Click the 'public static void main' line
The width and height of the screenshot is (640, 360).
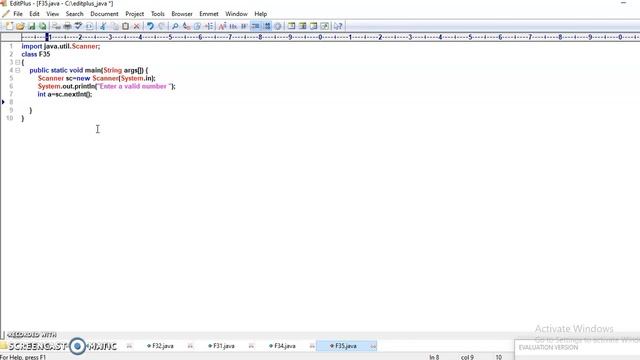pyautogui.click(x=89, y=70)
